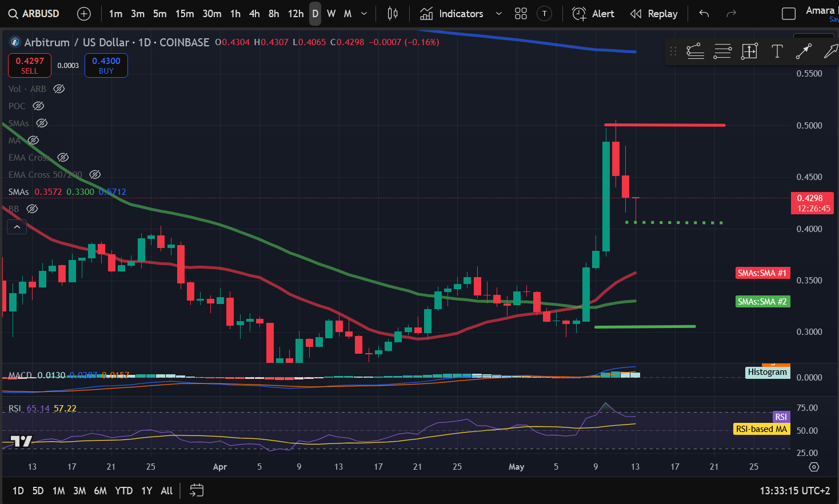
Task: Switch to the weekly W timeframe
Action: [331, 14]
